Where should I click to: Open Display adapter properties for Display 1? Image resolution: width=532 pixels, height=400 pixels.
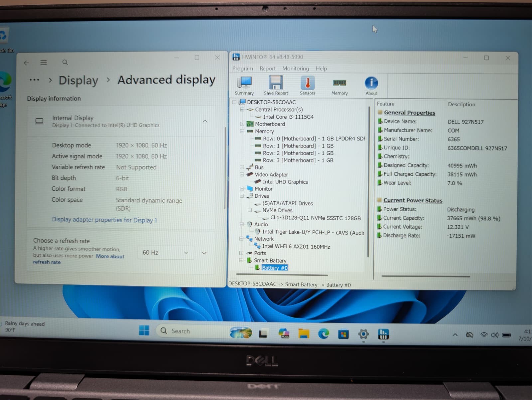click(104, 220)
